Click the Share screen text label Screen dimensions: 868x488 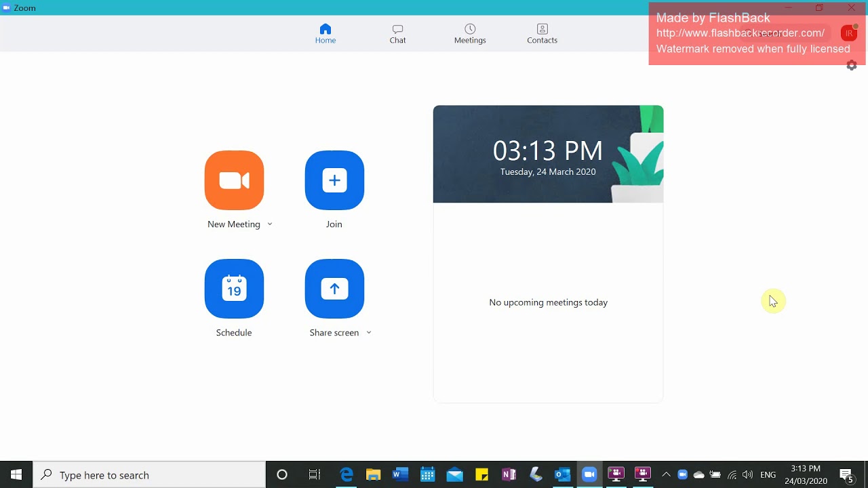click(x=334, y=333)
